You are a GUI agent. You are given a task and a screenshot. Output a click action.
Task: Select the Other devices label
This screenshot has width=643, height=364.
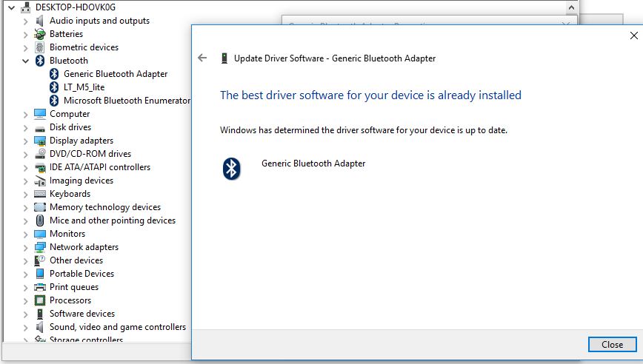(x=76, y=260)
